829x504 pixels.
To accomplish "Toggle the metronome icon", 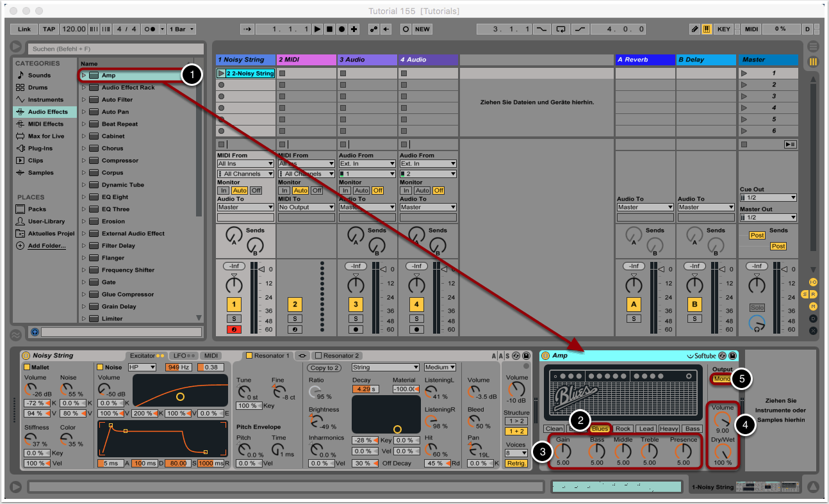I will pos(150,29).
